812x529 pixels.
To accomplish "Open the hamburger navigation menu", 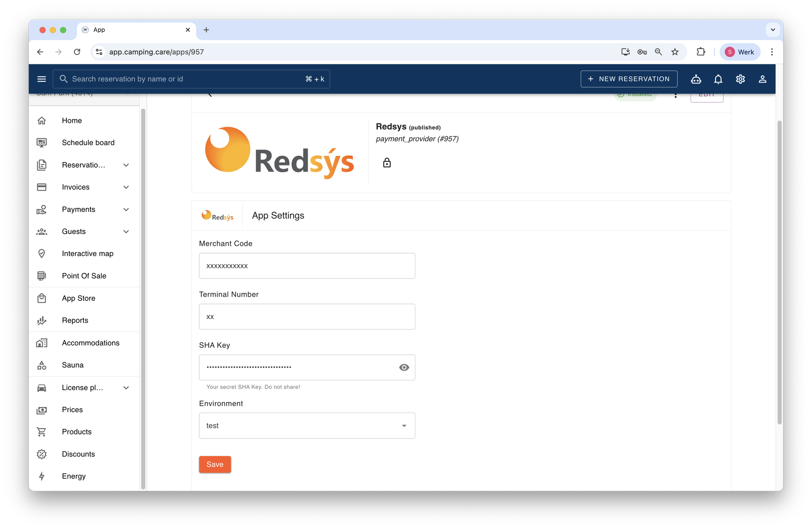I will (x=41, y=79).
